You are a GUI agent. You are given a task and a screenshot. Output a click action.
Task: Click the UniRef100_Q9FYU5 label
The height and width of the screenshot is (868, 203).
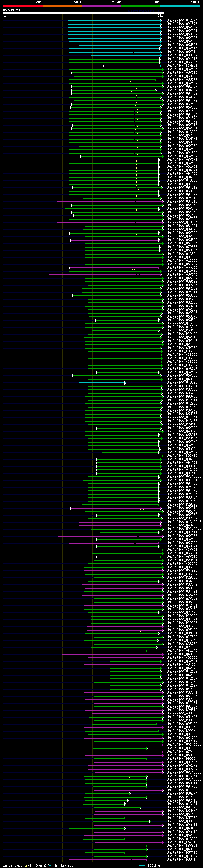pyautogui.click(x=182, y=762)
